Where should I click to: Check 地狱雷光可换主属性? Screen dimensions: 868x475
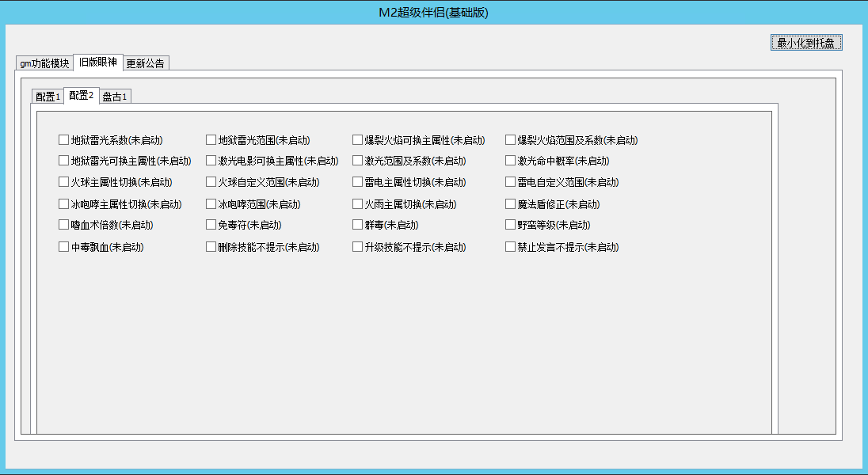point(63,161)
